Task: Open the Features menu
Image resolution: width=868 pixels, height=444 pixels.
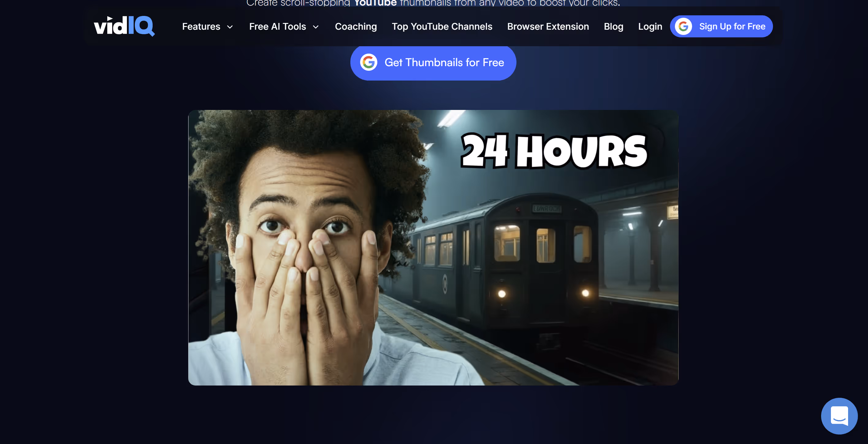Action: (201, 27)
